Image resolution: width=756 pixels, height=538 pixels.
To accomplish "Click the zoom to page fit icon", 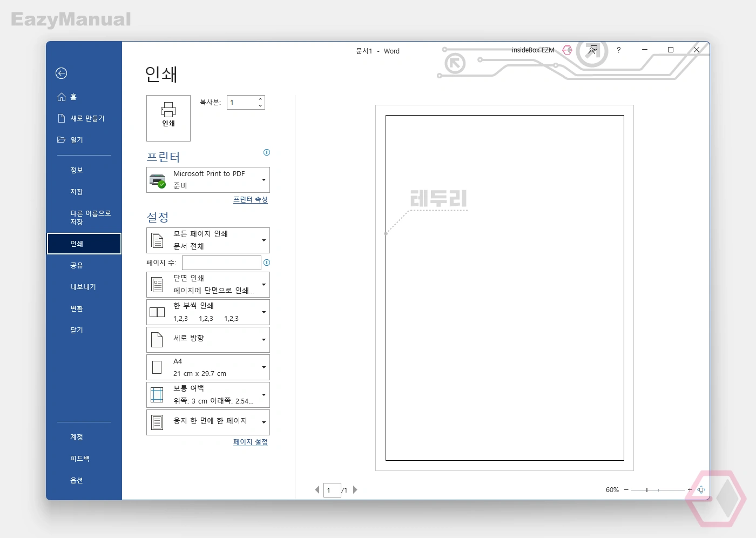I will 701,490.
